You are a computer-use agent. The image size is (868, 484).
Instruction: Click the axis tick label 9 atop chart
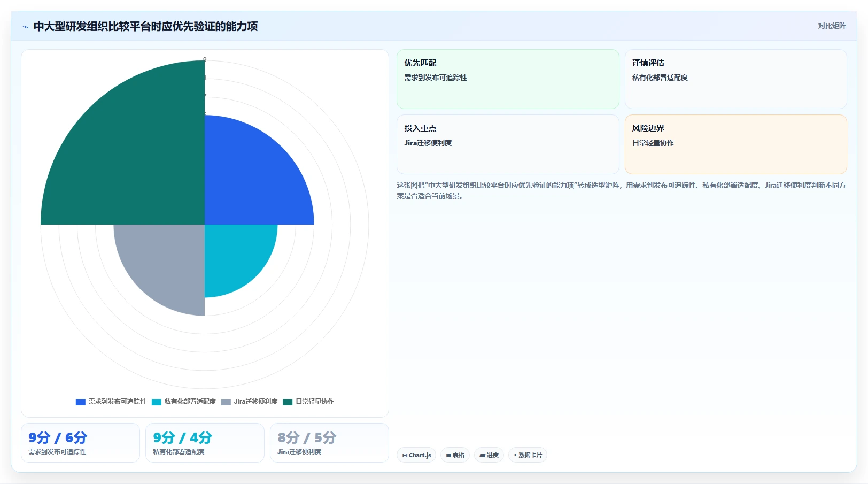[x=205, y=60]
